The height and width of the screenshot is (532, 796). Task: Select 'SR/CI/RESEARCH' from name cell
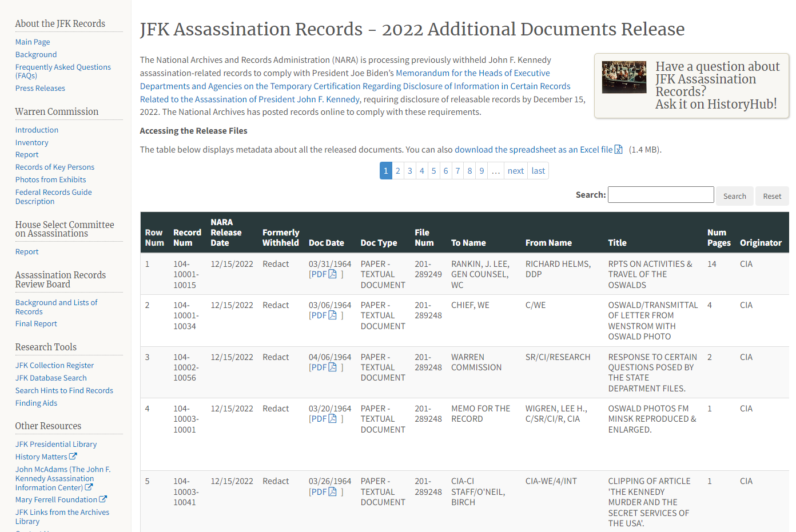tap(558, 357)
